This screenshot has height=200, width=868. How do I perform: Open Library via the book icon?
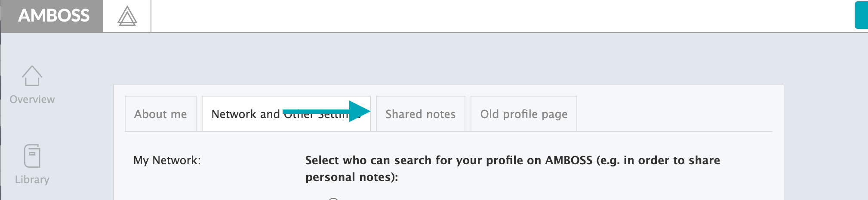(32, 156)
